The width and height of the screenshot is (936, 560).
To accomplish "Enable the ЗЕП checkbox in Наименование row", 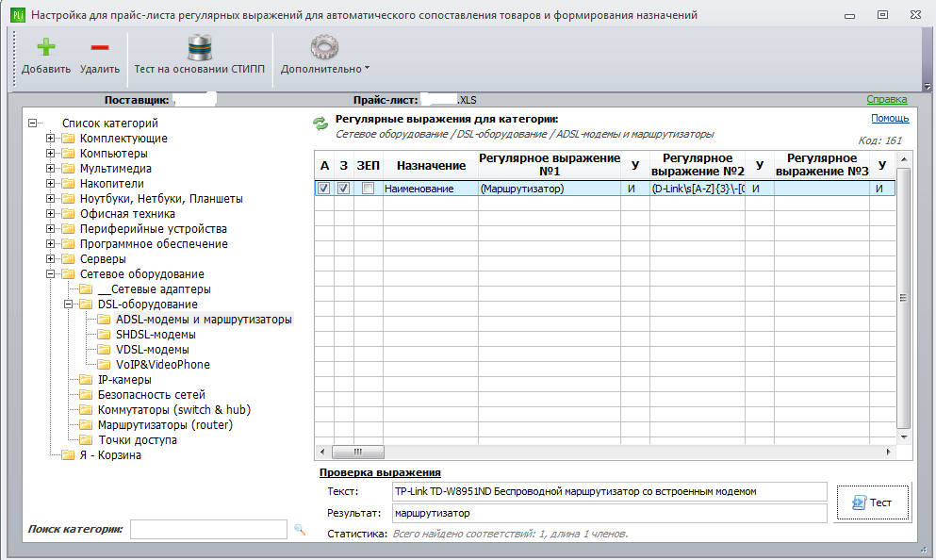I will coord(368,189).
